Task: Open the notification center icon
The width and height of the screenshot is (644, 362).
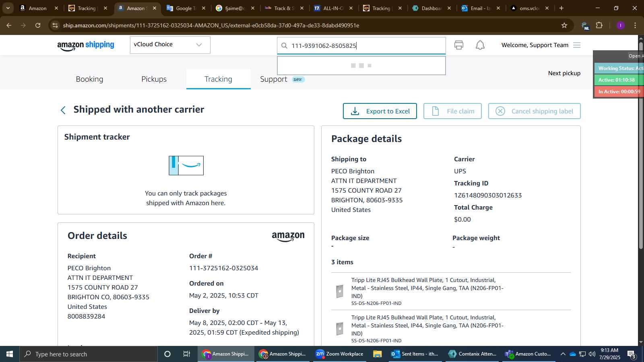Action: pyautogui.click(x=631, y=354)
